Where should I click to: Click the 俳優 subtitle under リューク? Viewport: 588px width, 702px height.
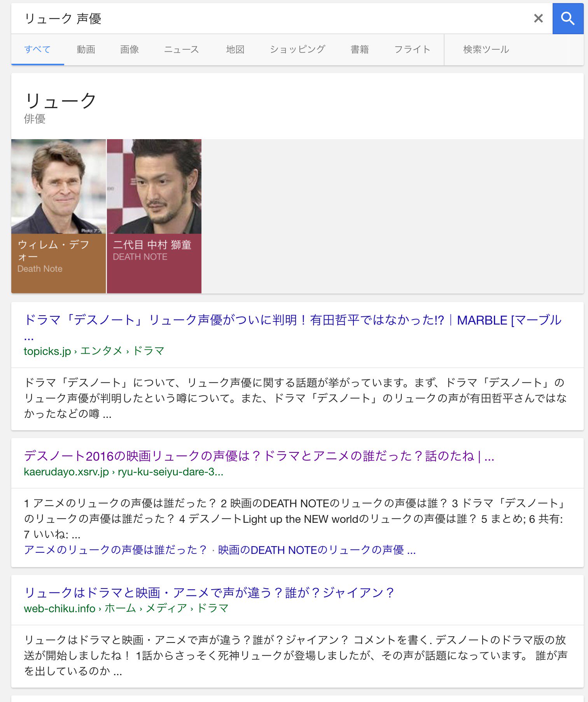[x=35, y=119]
